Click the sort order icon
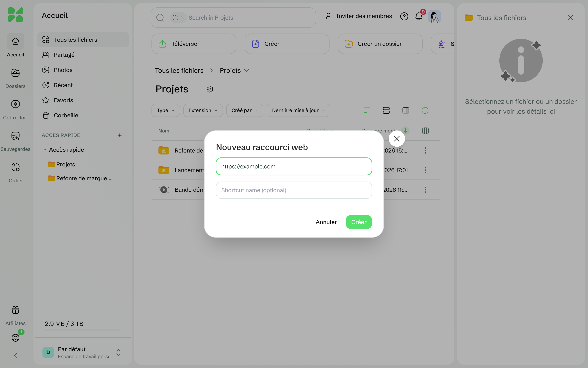 367,110
